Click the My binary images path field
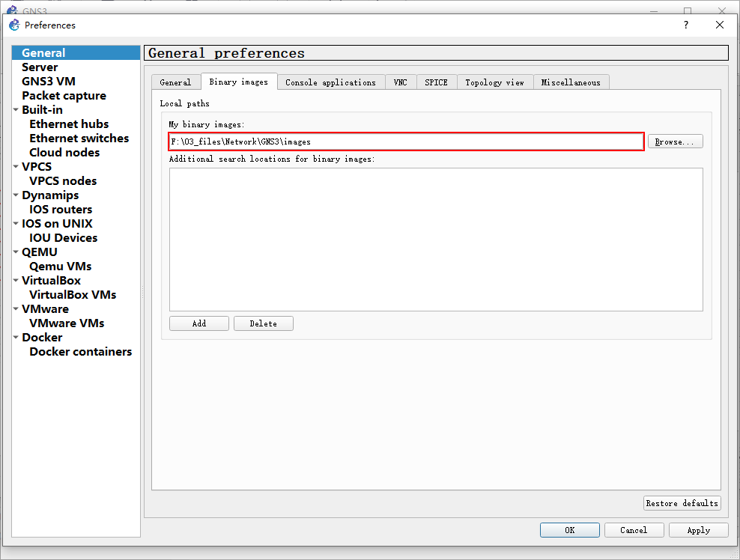This screenshot has height=560, width=740. [406, 141]
